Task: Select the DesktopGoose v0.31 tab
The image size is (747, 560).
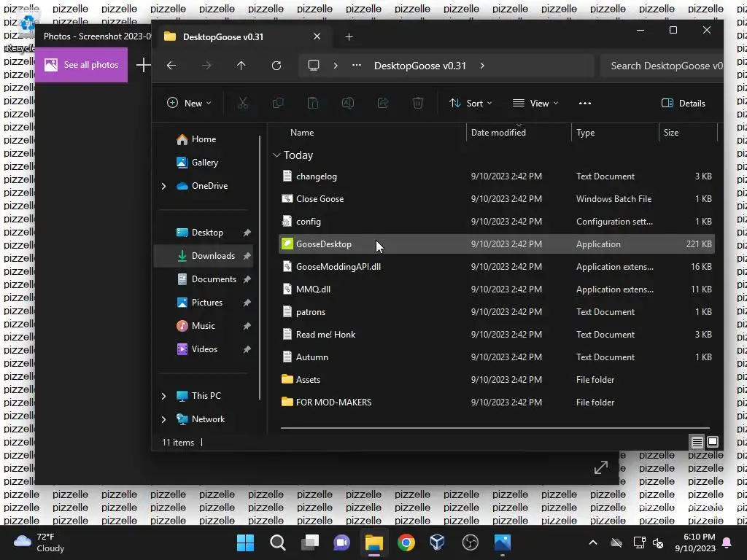Action: click(242, 36)
